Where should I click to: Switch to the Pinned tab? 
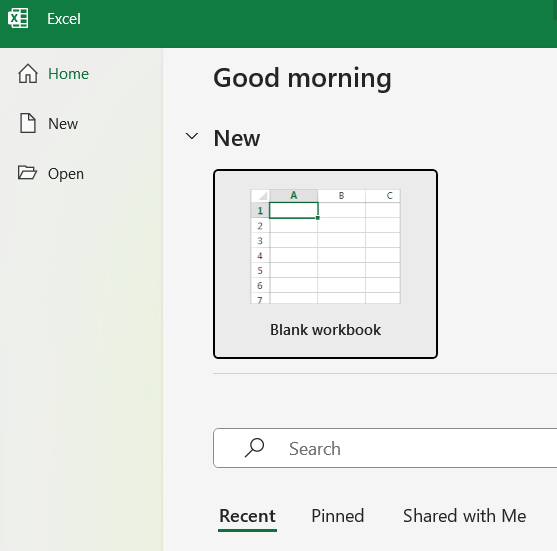[337, 516]
